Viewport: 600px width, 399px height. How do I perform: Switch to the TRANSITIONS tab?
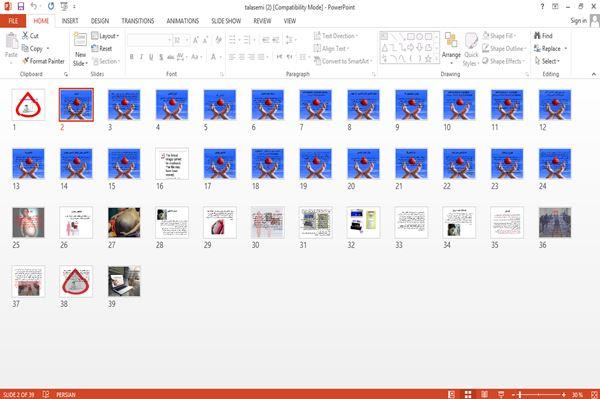click(138, 21)
